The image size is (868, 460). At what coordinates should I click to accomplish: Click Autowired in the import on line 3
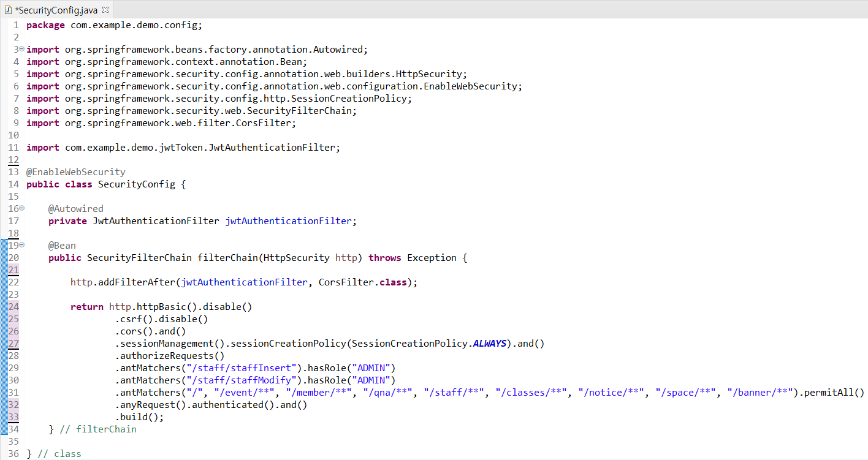tap(338, 50)
